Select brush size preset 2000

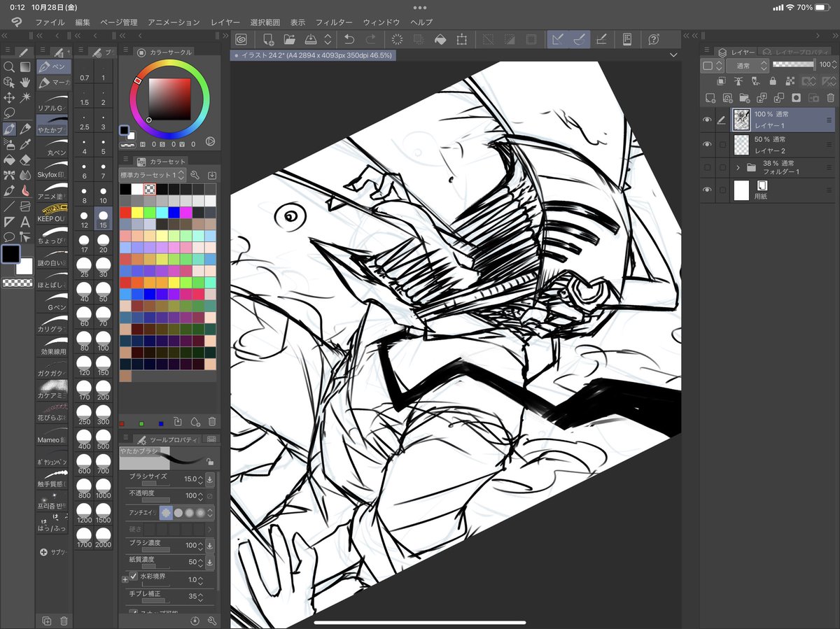tap(103, 536)
